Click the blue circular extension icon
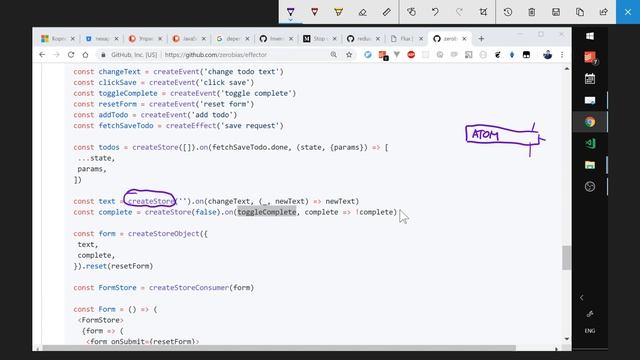 [x=368, y=55]
